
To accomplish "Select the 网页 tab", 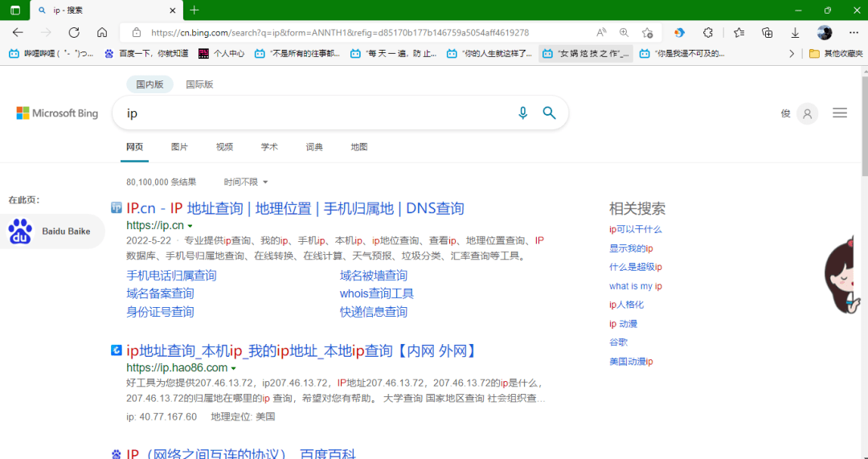I will click(134, 147).
